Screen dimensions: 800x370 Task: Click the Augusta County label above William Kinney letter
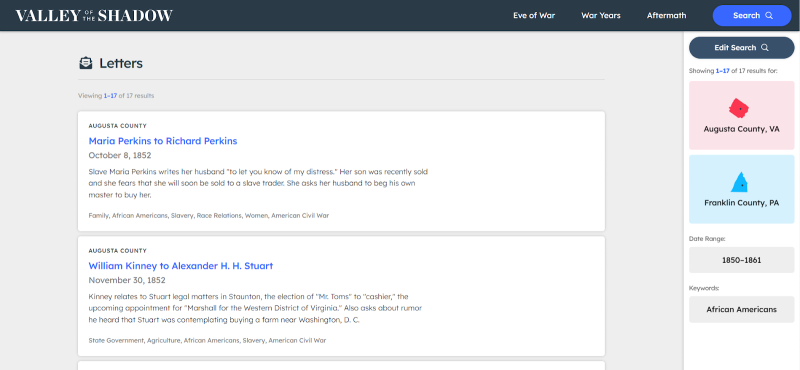117,251
